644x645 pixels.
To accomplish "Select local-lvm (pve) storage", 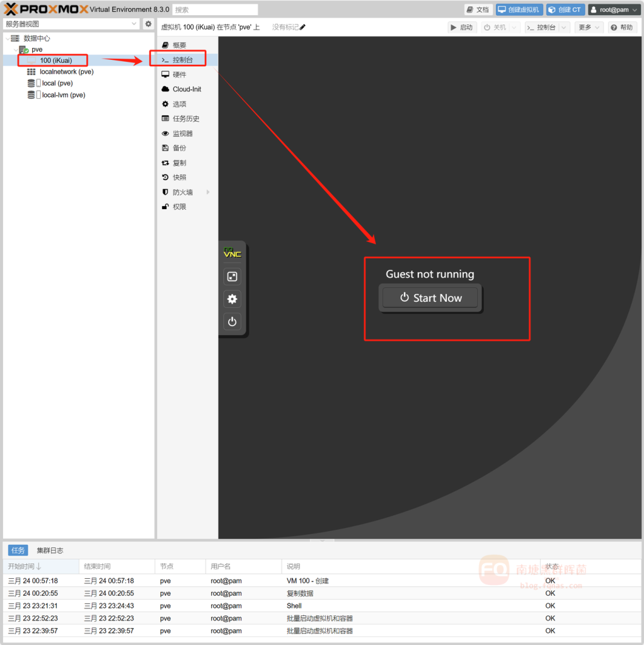I will point(63,95).
